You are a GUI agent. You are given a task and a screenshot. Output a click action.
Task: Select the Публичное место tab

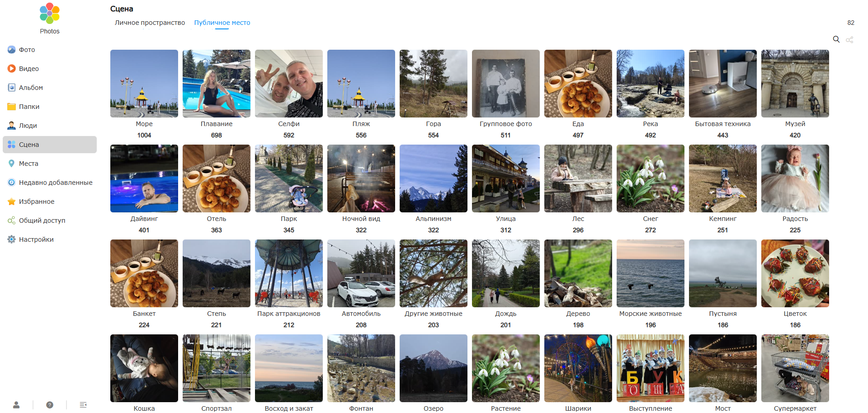coord(222,23)
